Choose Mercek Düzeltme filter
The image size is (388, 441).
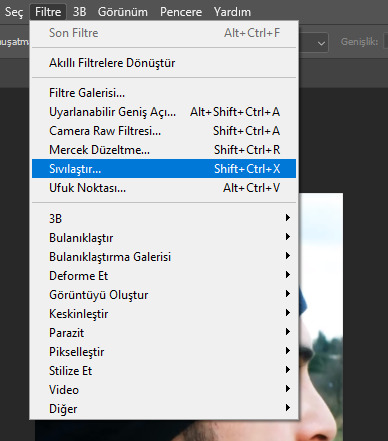pyautogui.click(x=164, y=150)
